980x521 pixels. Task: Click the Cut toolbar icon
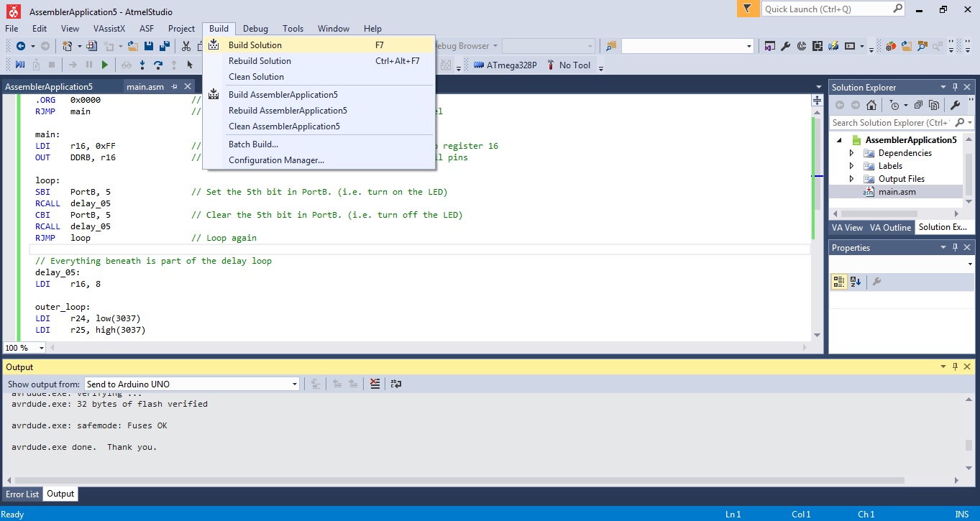pyautogui.click(x=185, y=45)
